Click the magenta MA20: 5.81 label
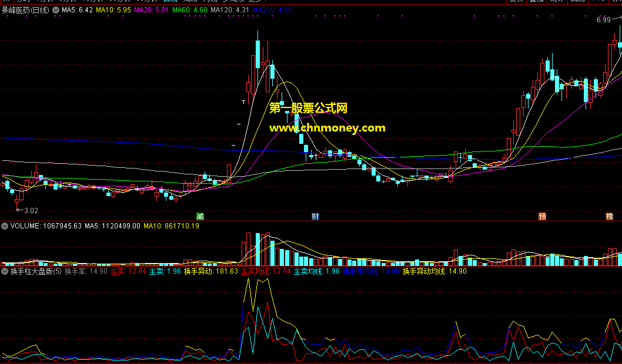 pyautogui.click(x=152, y=10)
